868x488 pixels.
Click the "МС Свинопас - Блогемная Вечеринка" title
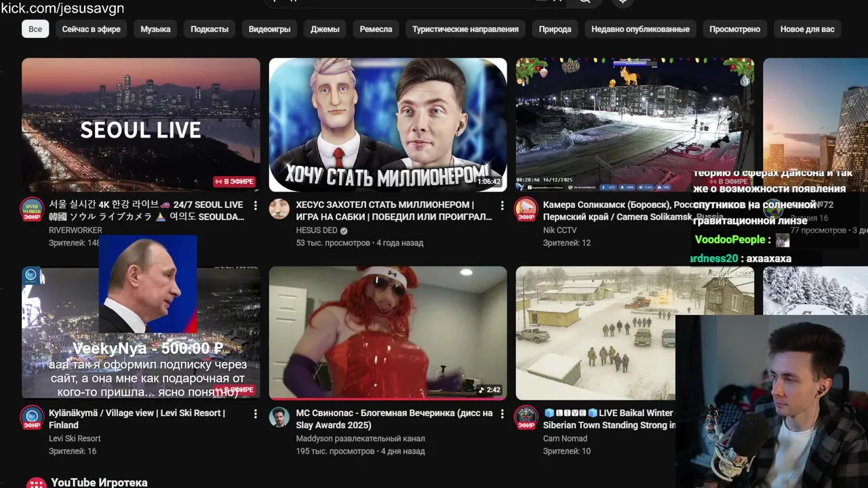tap(394, 419)
